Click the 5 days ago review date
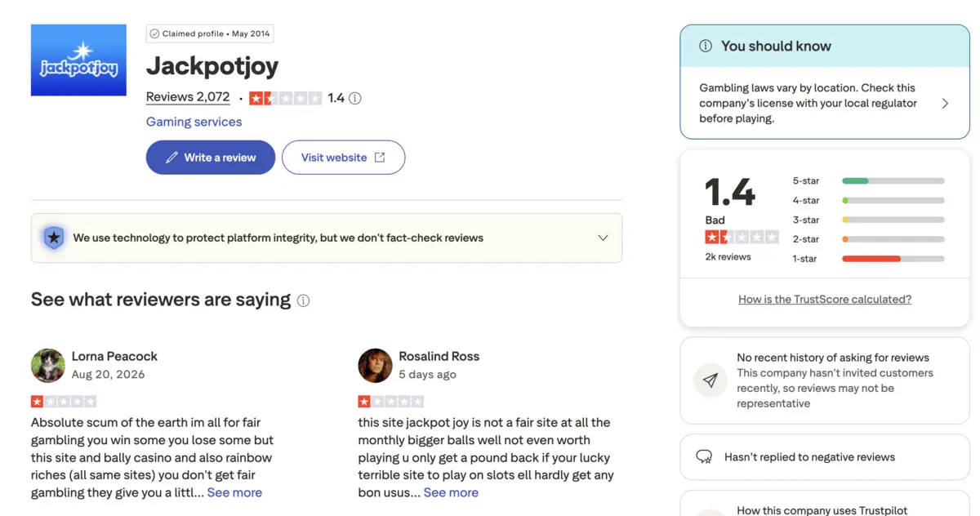Screen dimensions: 980x516 427,374
